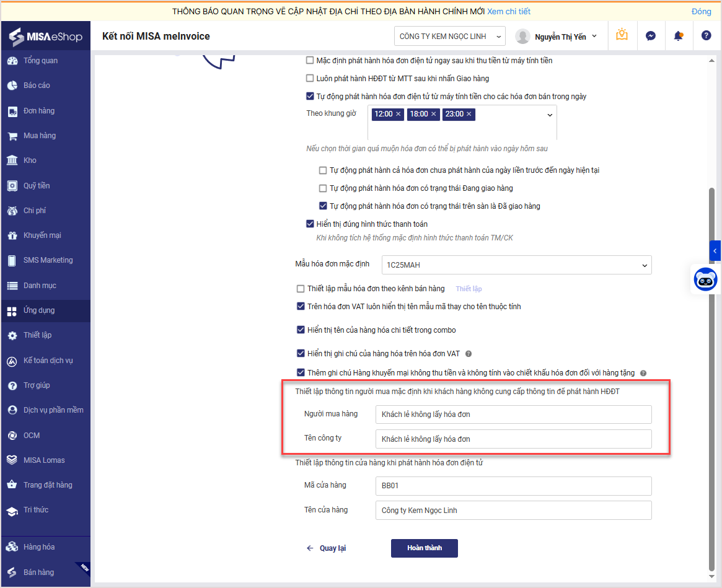The height and width of the screenshot is (588, 722).
Task: Click the Danh mục list icon
Action: tap(12, 286)
